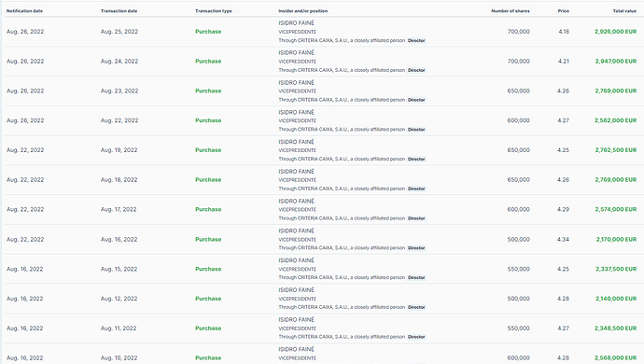Click Director badge in the Aug. 24 row
The image size is (644, 364).
coord(416,70)
